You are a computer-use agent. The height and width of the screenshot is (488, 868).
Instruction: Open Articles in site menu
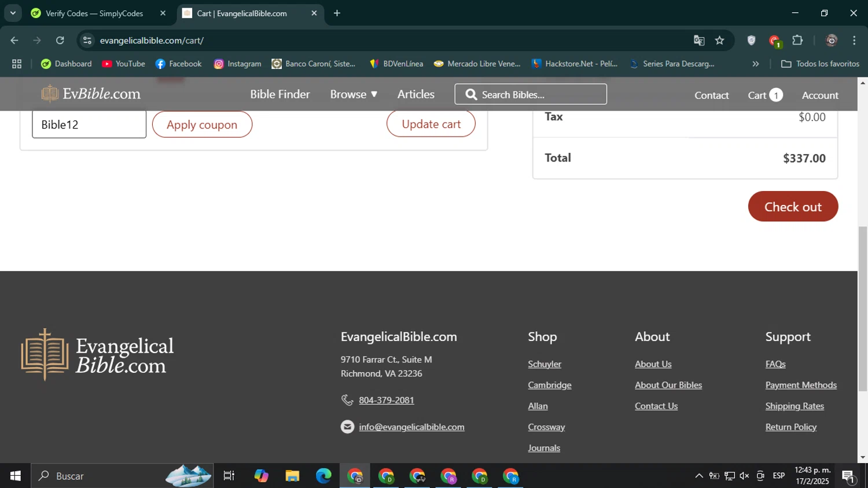tap(416, 94)
